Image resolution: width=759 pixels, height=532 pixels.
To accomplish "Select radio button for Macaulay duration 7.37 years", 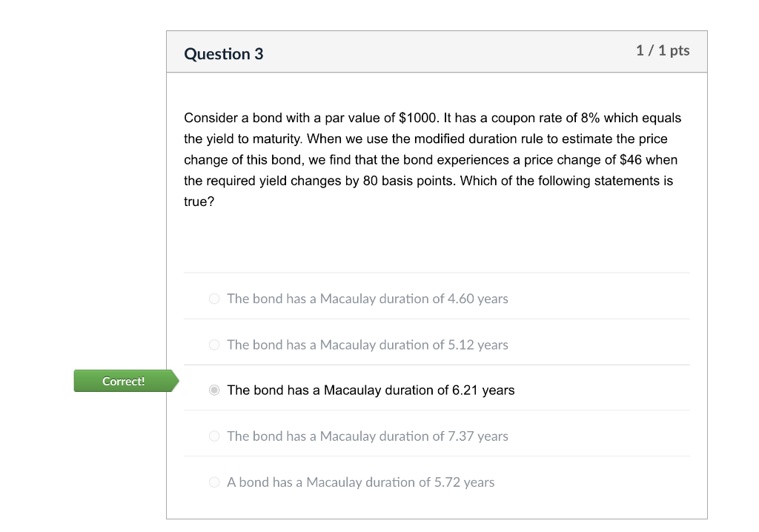I will tap(213, 436).
